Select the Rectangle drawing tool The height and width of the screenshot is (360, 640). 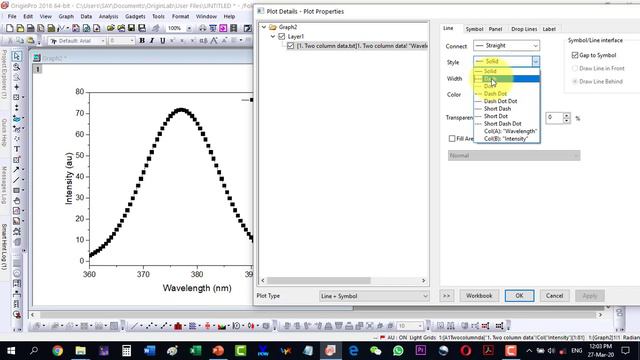pos(16,190)
